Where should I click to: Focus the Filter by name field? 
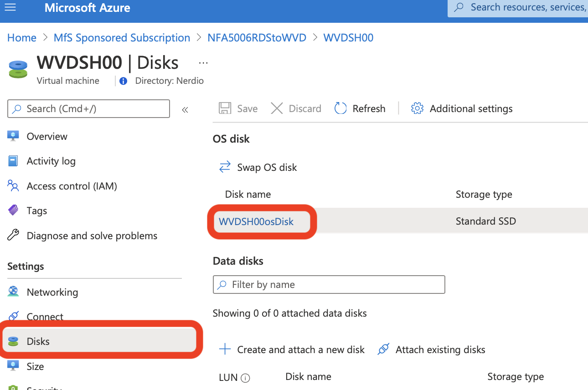click(x=329, y=284)
